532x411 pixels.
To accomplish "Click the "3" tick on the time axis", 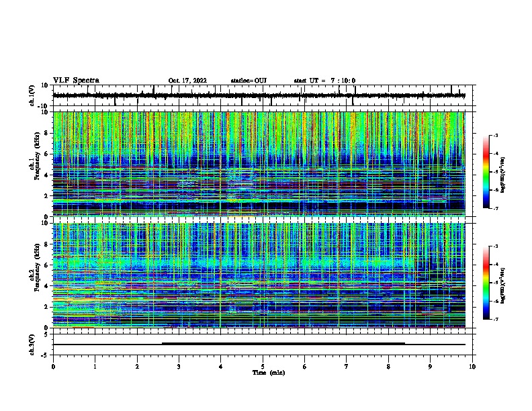I will click(x=179, y=367).
